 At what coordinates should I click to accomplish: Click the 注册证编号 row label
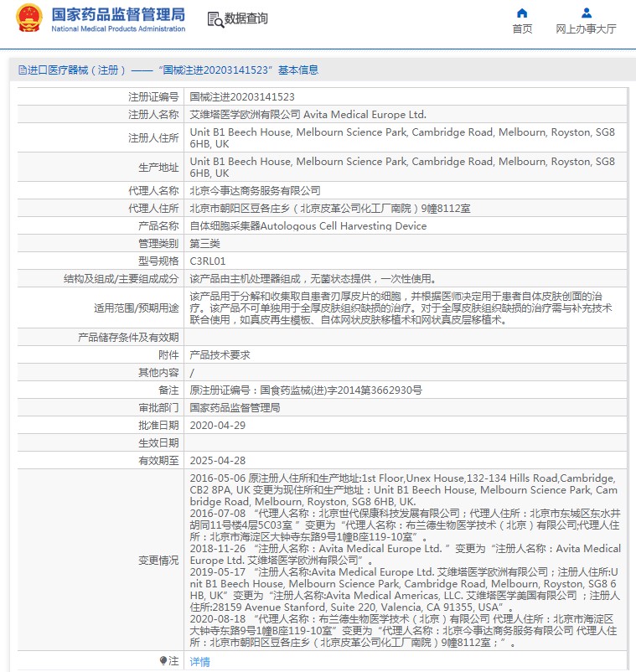(153, 97)
